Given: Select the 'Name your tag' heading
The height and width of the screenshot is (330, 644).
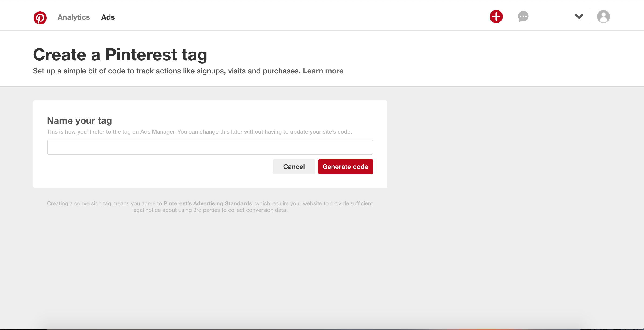Looking at the screenshot, I should pyautogui.click(x=79, y=121).
